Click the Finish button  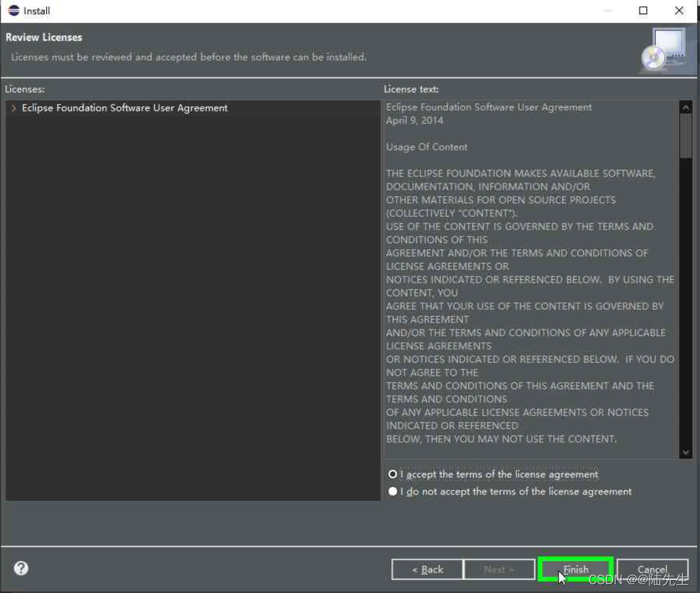575,569
